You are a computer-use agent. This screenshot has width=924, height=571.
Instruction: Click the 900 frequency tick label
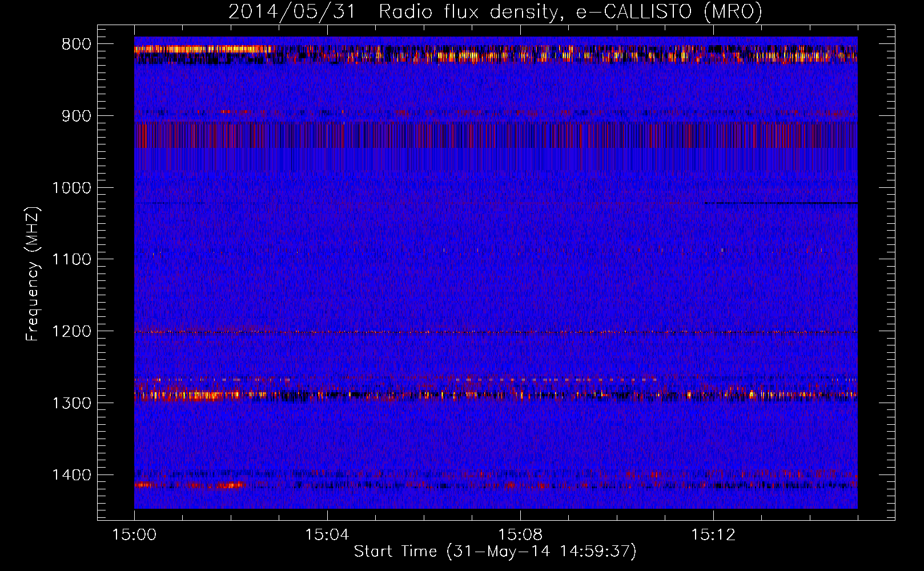[77, 116]
